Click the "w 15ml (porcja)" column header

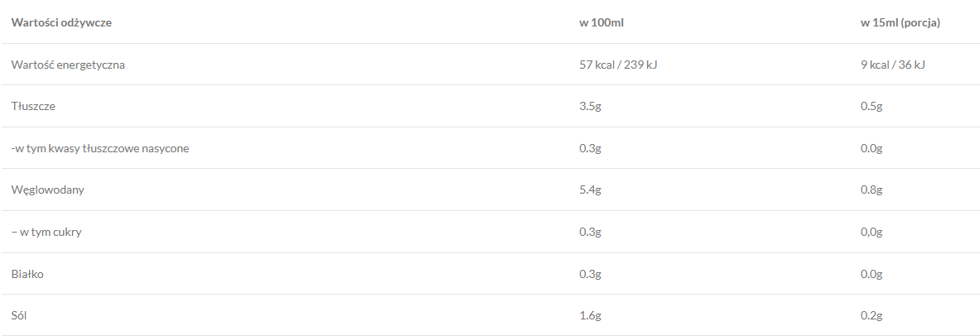point(900,22)
